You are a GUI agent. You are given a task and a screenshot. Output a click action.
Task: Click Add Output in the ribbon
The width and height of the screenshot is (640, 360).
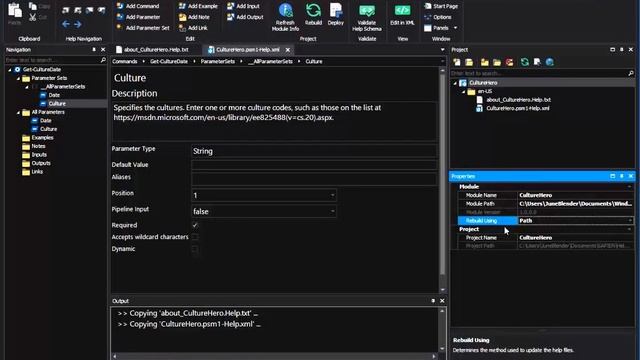pos(245,17)
